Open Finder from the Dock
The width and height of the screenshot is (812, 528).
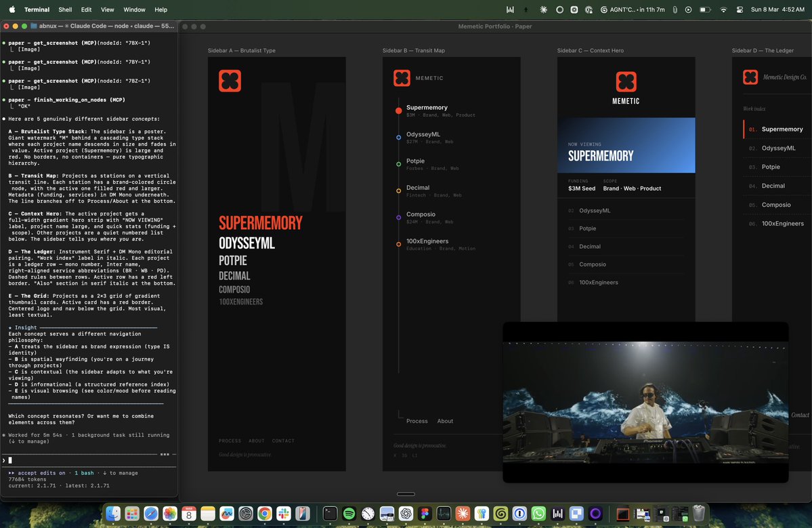tap(113, 514)
